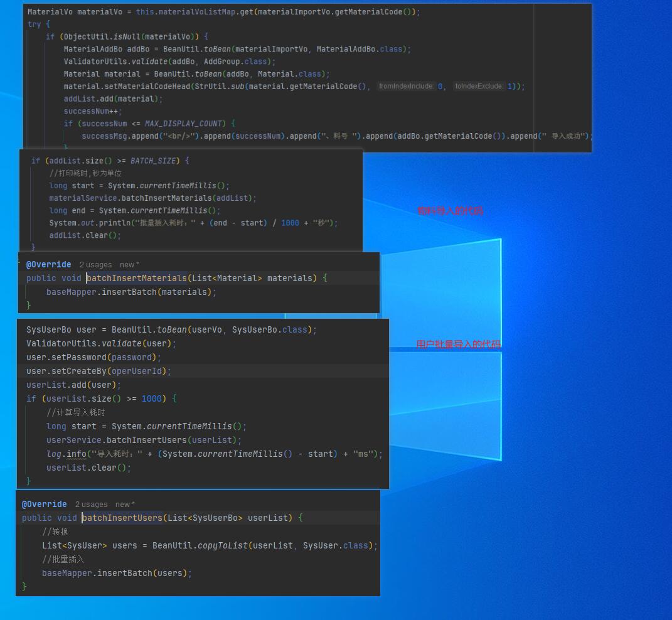Click the "//批量插入" comment line
Image resolution: width=672 pixels, height=620 pixels.
[63, 559]
